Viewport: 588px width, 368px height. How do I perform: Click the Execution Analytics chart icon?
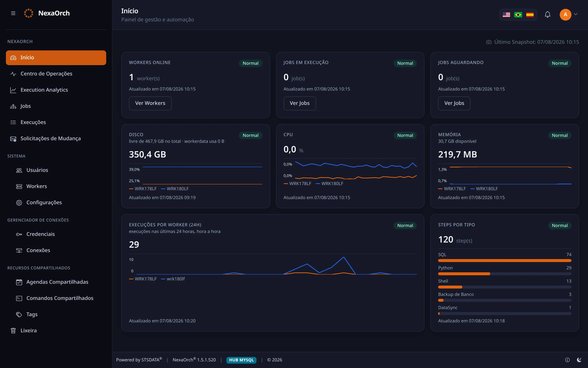(x=13, y=90)
